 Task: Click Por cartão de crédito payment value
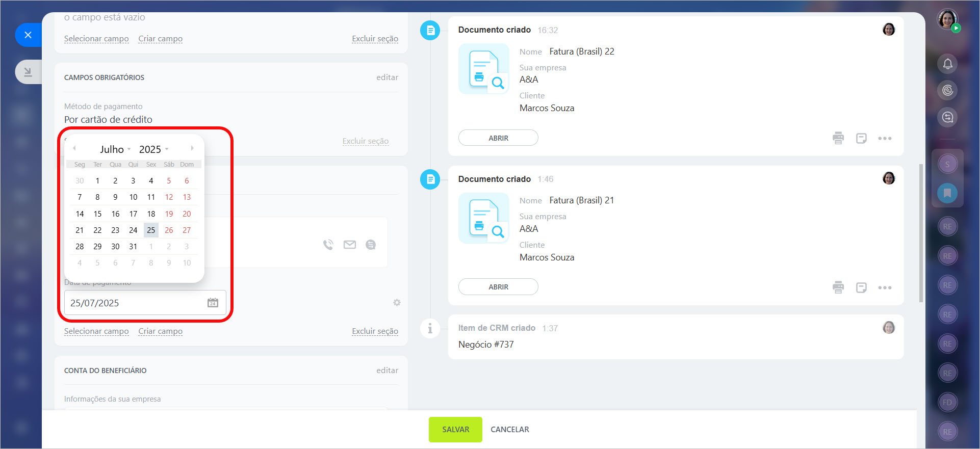[x=108, y=120]
